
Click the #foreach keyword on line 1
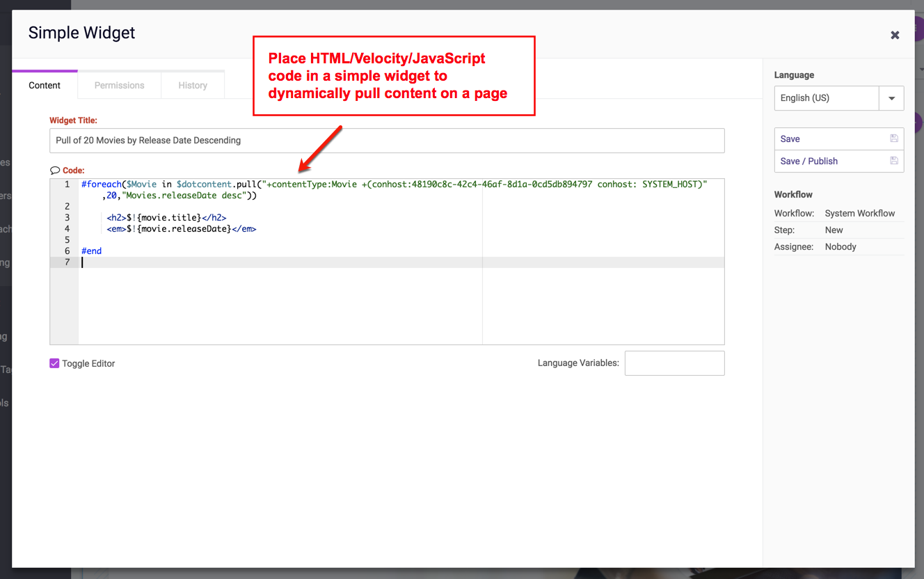101,184
